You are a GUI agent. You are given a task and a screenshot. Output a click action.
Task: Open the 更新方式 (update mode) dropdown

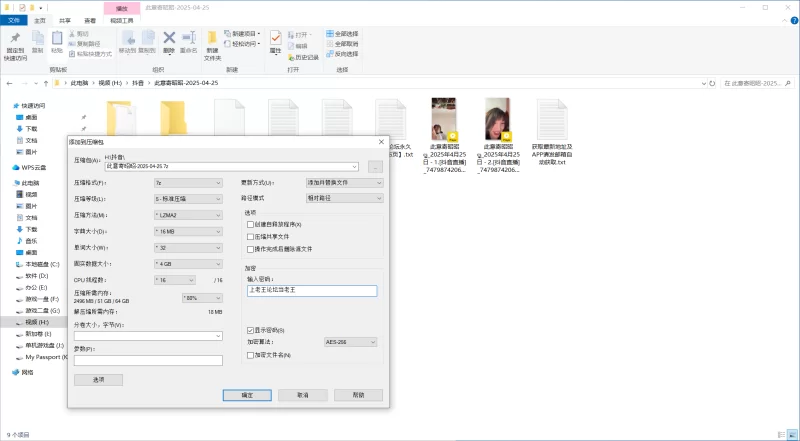tap(344, 183)
